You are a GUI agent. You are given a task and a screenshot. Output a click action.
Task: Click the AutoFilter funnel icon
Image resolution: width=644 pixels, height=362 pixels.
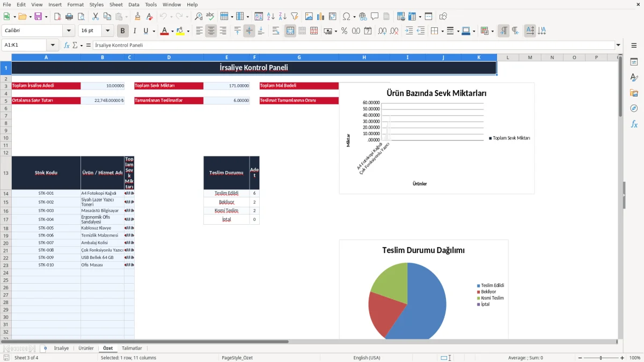(x=294, y=17)
